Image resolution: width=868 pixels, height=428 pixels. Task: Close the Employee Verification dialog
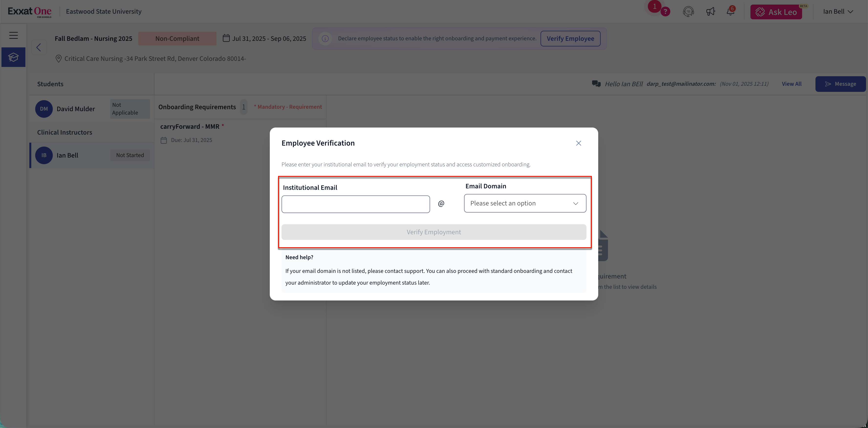579,143
